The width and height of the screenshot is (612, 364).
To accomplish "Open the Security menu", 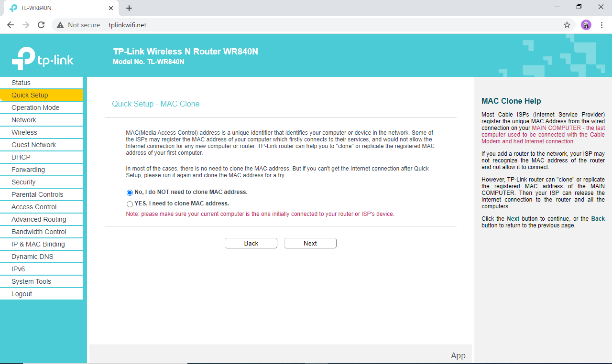I will coord(42,182).
